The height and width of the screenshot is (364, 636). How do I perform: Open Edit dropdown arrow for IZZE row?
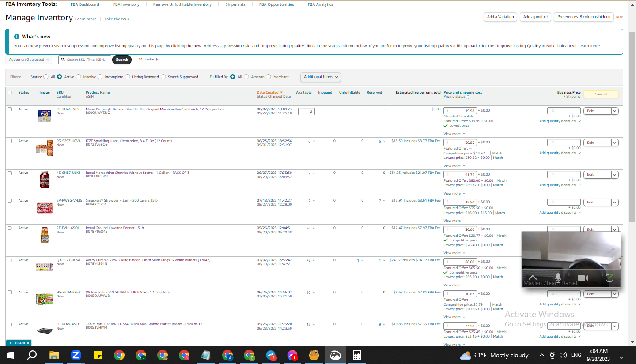(614, 143)
